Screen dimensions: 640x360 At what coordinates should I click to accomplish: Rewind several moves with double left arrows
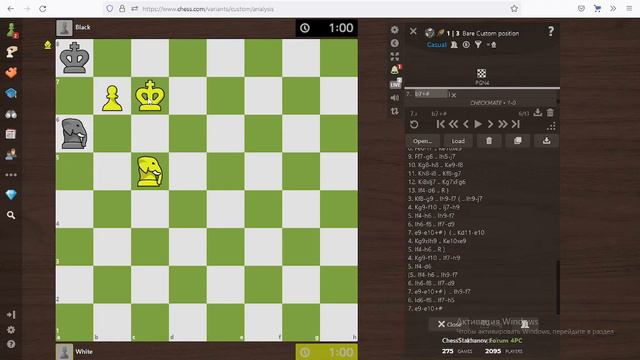453,124
